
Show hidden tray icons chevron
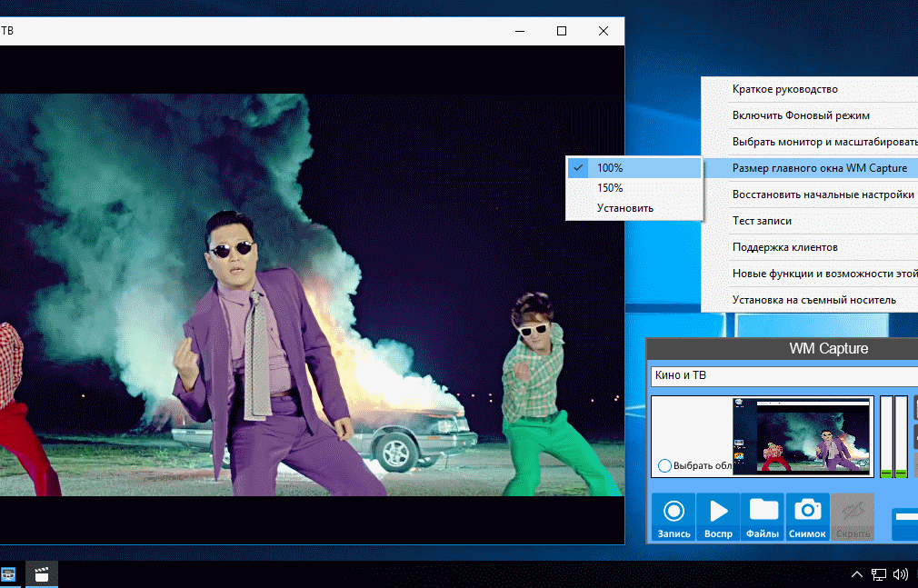[x=856, y=574]
